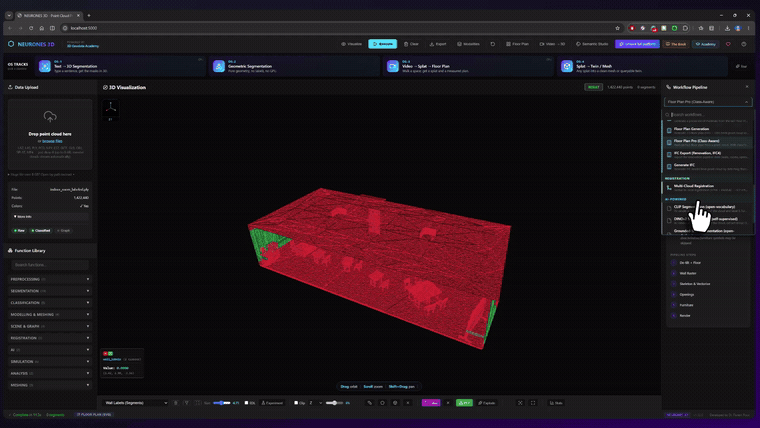This screenshot has width=760, height=428.
Task: Expand the Scene & Graph category
Action: pos(50,326)
